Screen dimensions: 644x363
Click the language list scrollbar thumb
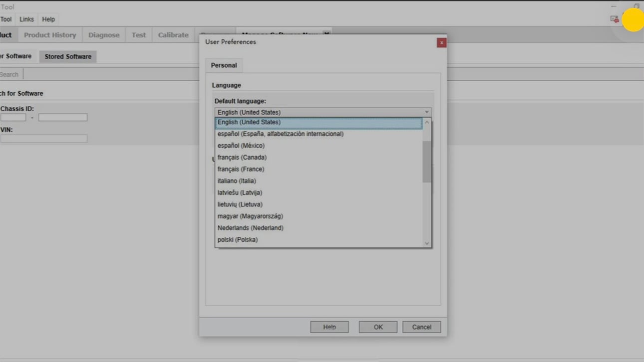click(x=427, y=162)
